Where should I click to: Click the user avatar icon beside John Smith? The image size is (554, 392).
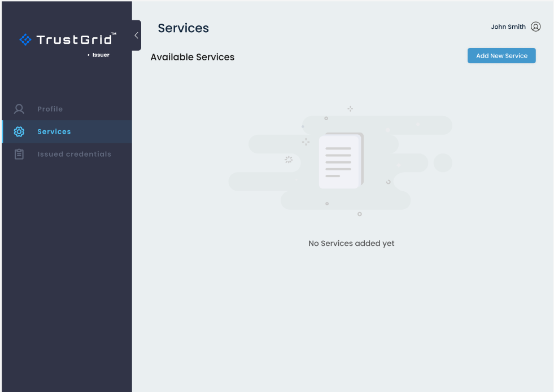tap(536, 27)
